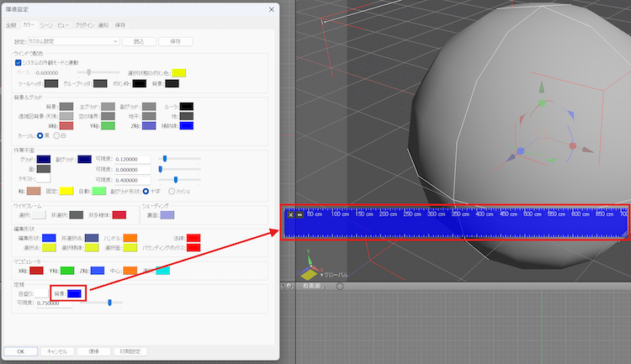Click the マニピュレータ 中心 orange swatch
The image size is (631, 364).
click(x=130, y=271)
